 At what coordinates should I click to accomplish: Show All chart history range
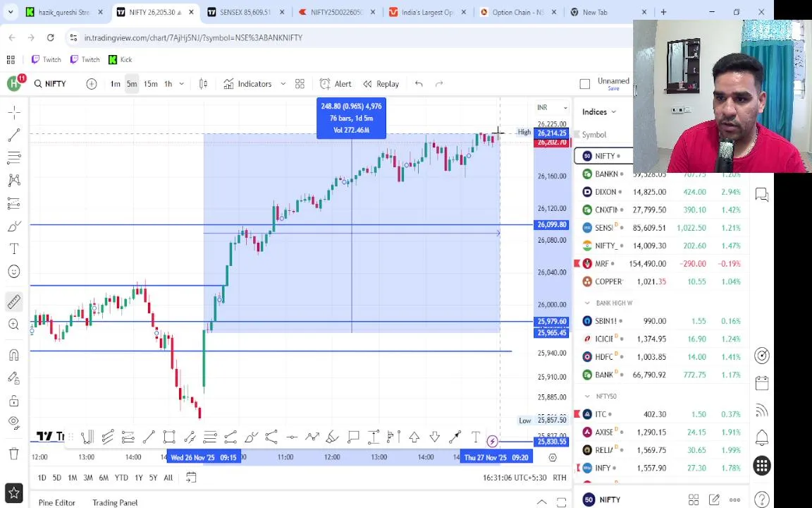168,478
